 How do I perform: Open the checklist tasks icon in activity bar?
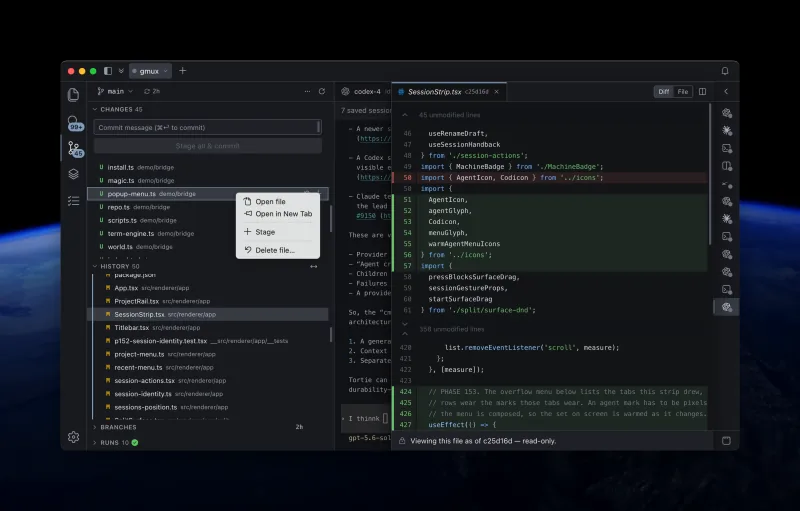point(73,201)
